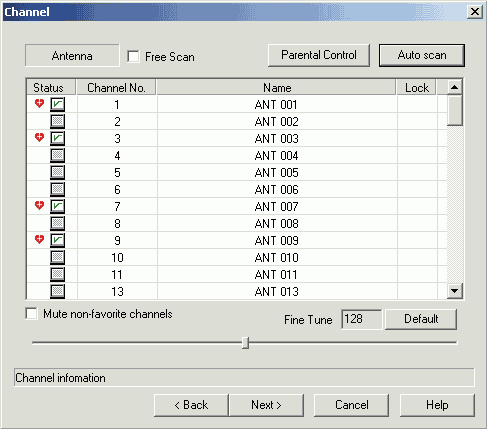
Task: Open Help
Action: click(x=437, y=405)
